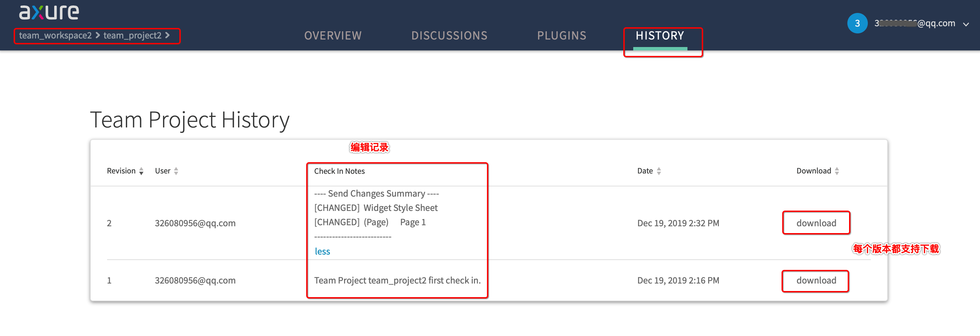Viewport: 980px width, 336px height.
Task: Open the account dropdown arrow
Action: click(x=966, y=24)
